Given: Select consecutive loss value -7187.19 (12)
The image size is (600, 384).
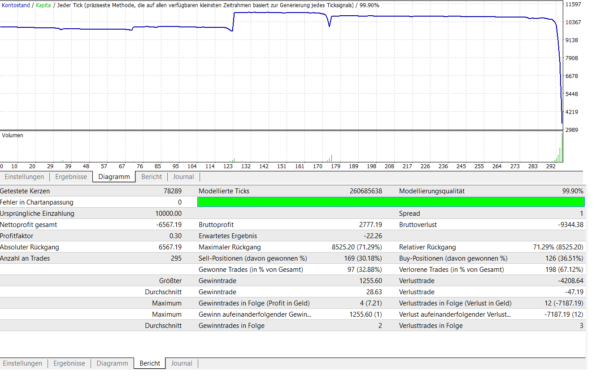Looking at the screenshot, I should pos(564,314).
